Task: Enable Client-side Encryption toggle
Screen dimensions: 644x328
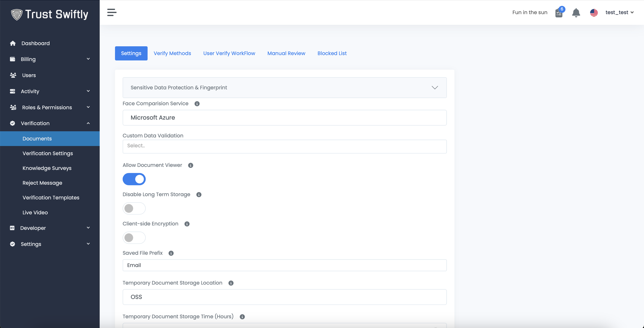Action: coord(134,238)
